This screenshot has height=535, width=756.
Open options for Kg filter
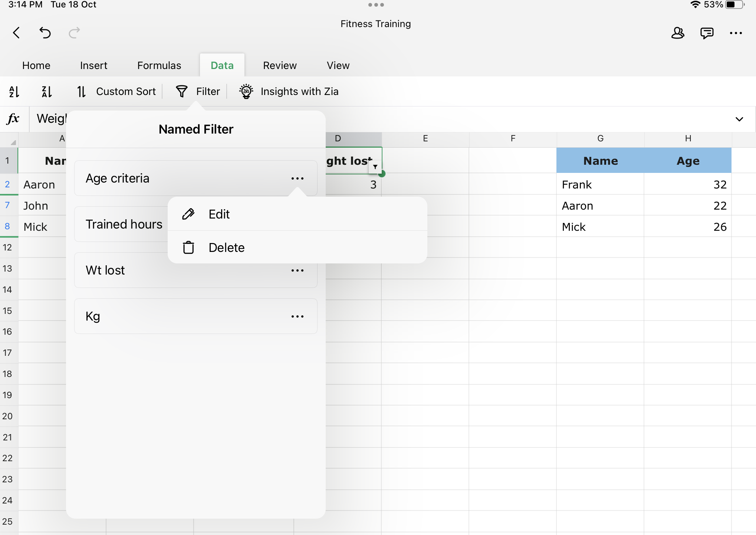297,316
